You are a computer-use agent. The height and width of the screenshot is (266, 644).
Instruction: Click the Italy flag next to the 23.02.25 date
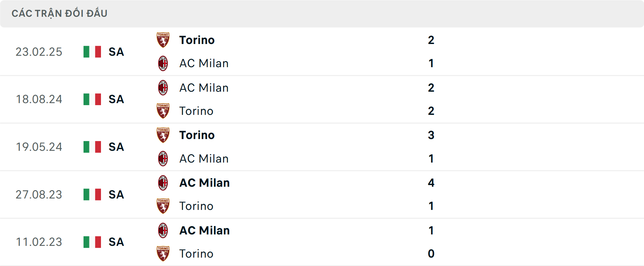click(x=92, y=52)
